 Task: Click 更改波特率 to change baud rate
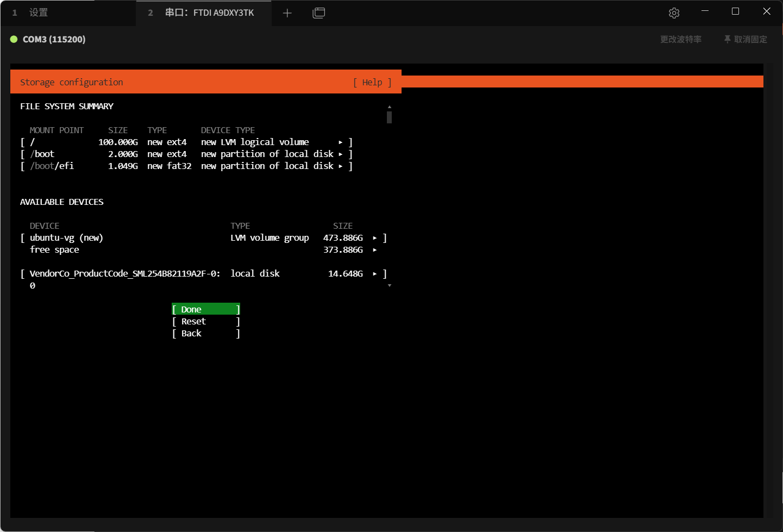point(680,39)
